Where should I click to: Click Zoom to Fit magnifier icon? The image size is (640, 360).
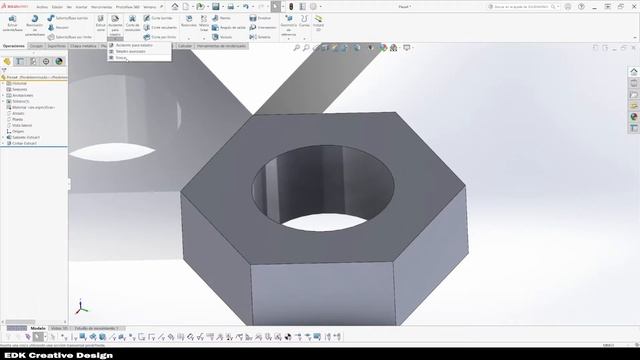[297, 48]
